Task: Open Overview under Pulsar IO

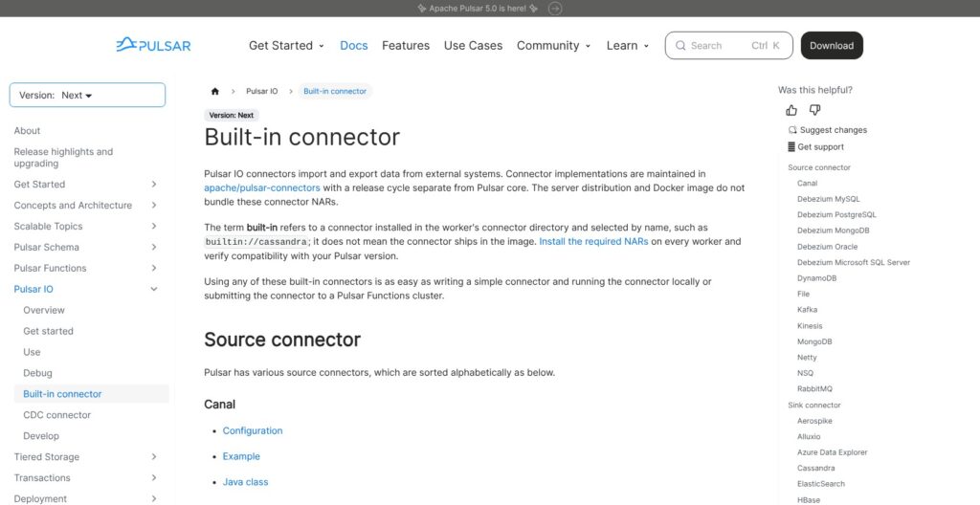Action: (44, 310)
